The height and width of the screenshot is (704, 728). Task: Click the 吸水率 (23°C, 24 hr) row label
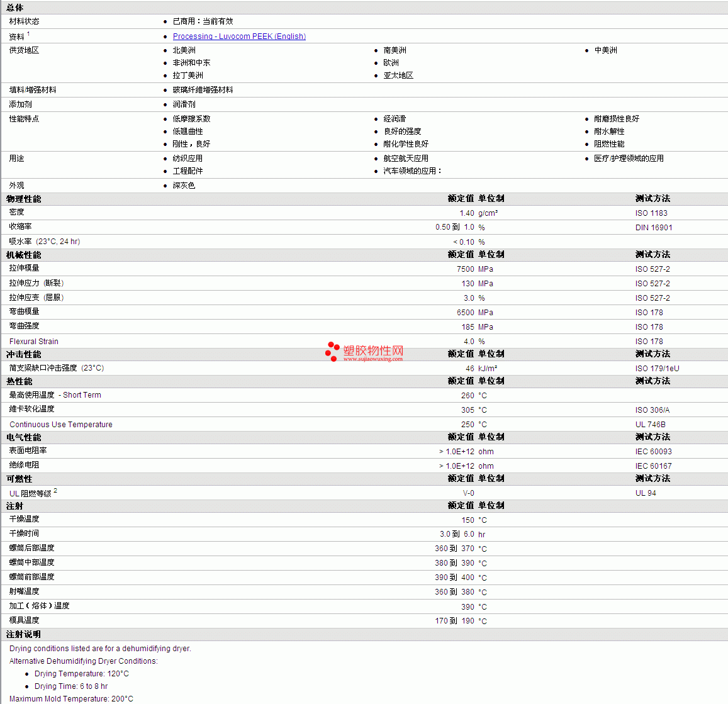click(x=45, y=242)
